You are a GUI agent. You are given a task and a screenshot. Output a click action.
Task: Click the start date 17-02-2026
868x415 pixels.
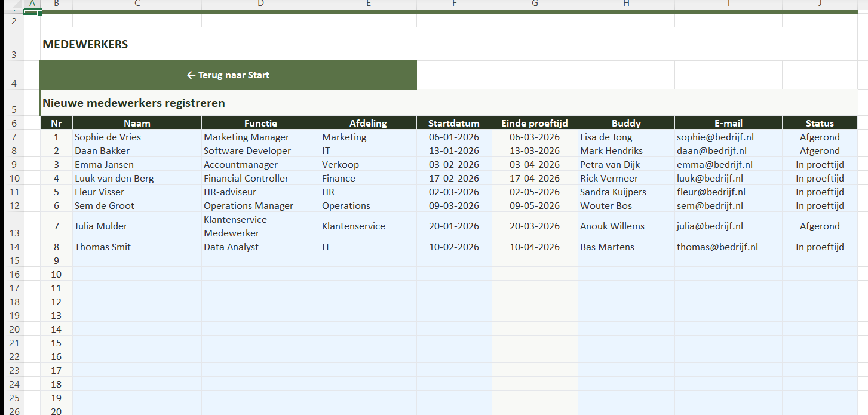coord(454,179)
